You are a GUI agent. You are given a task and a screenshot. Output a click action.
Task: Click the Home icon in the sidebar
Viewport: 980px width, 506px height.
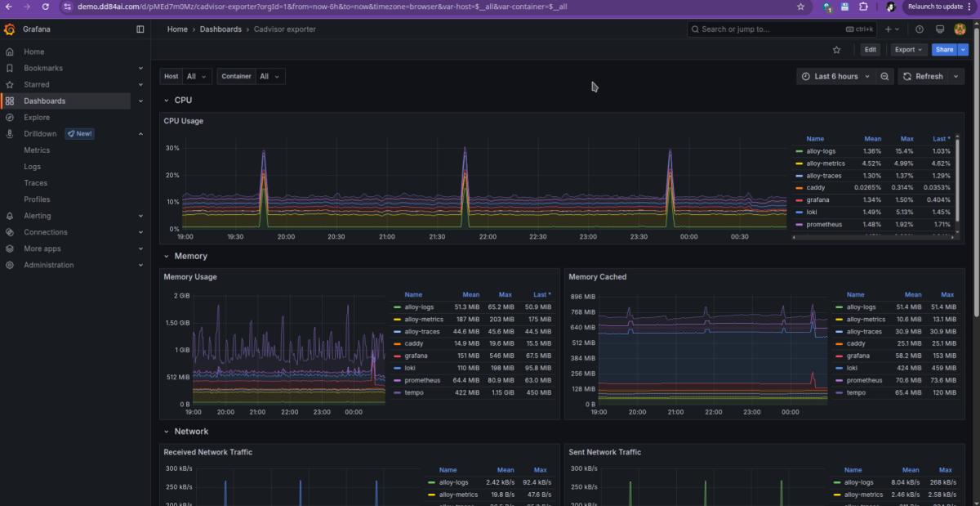point(10,51)
